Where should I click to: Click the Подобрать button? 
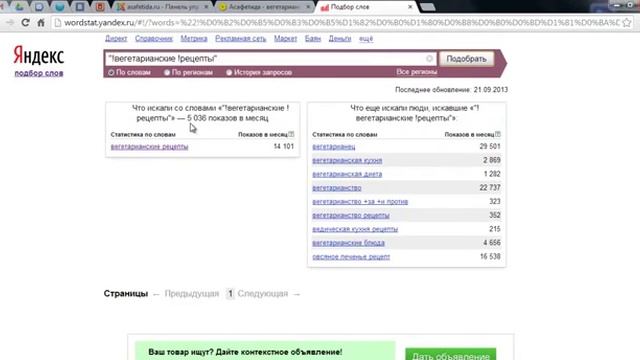pyautogui.click(x=466, y=59)
